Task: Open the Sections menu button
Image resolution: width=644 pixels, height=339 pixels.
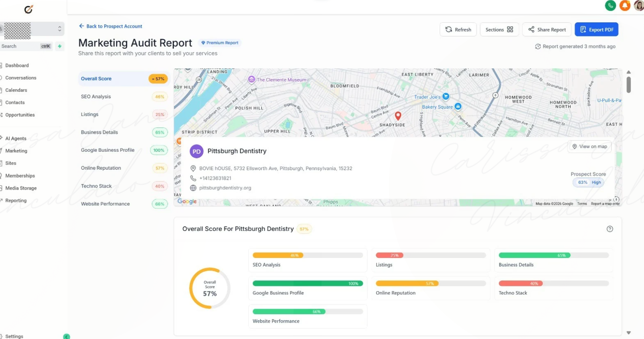Action: [499, 30]
